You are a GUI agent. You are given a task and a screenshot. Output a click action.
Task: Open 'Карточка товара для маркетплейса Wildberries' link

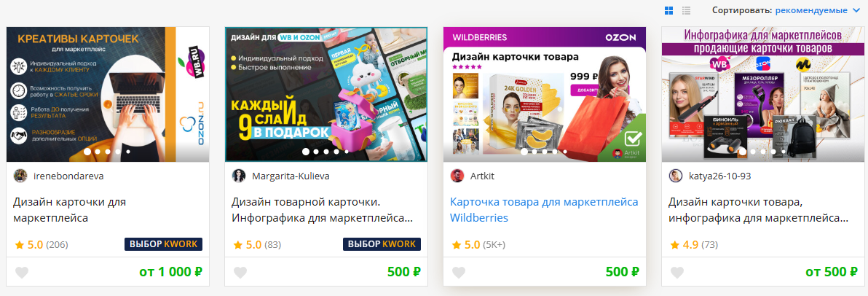tap(544, 210)
